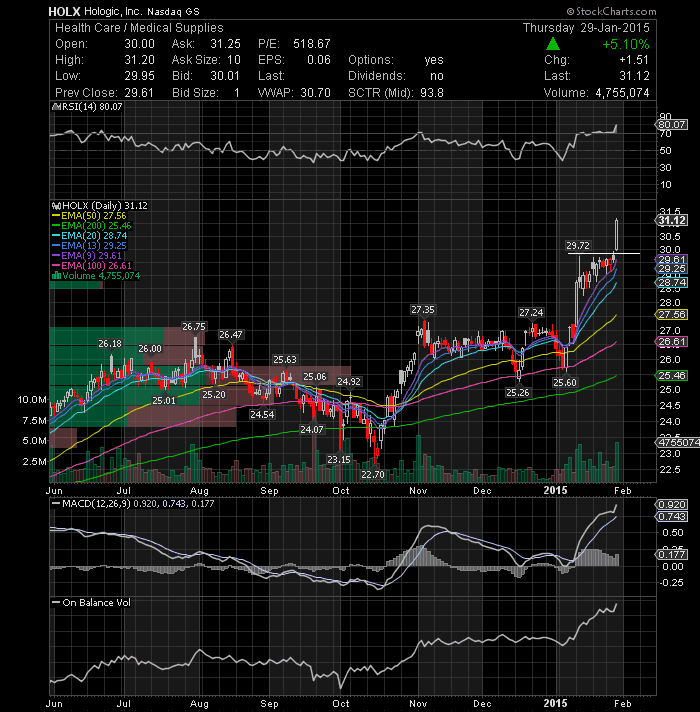The width and height of the screenshot is (700, 712).
Task: Select the Bid value '30.01'
Action: 225,76
